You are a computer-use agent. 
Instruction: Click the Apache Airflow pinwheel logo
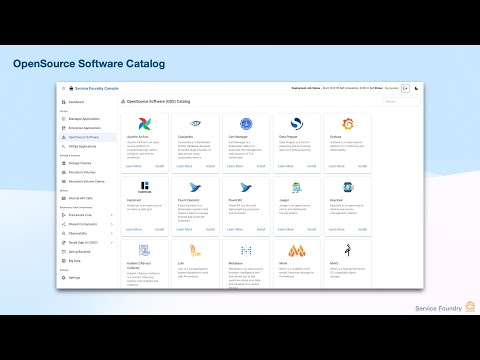pos(145,124)
